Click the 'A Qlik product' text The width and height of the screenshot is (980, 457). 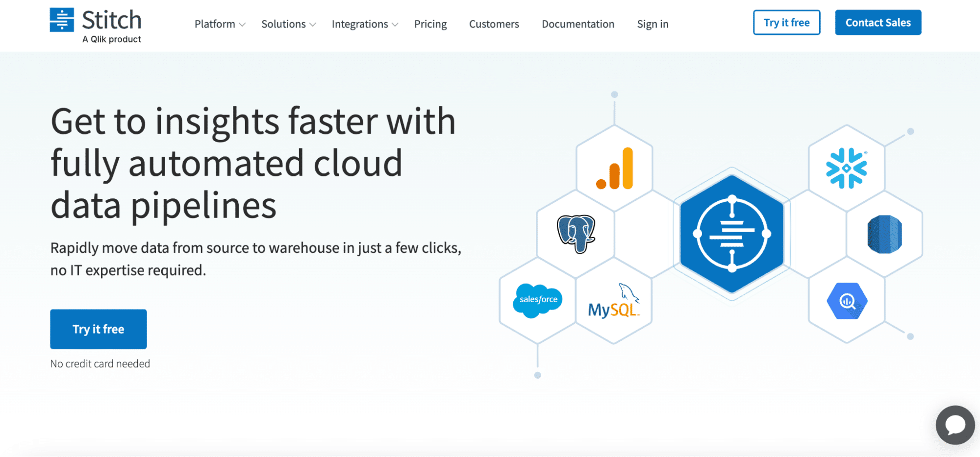[x=111, y=39]
